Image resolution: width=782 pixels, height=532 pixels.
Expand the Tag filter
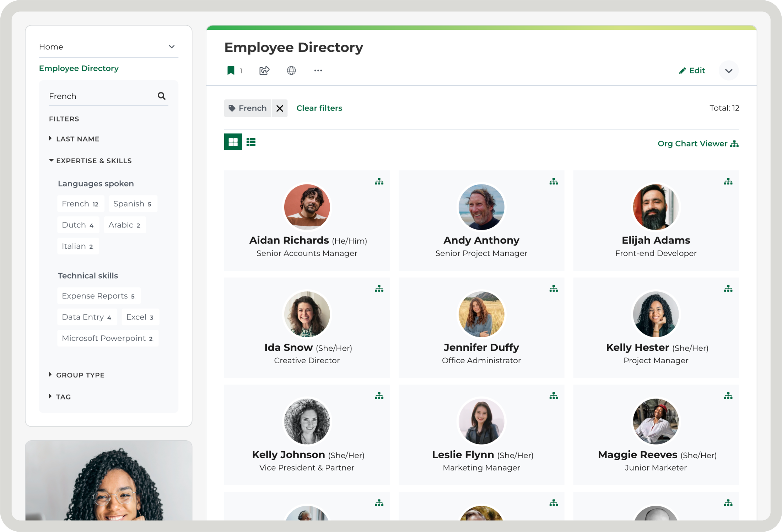[x=60, y=397]
